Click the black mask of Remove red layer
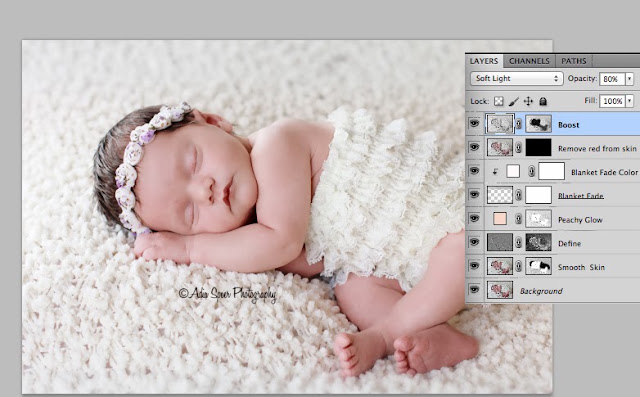This screenshot has height=397, width=640. tap(538, 147)
